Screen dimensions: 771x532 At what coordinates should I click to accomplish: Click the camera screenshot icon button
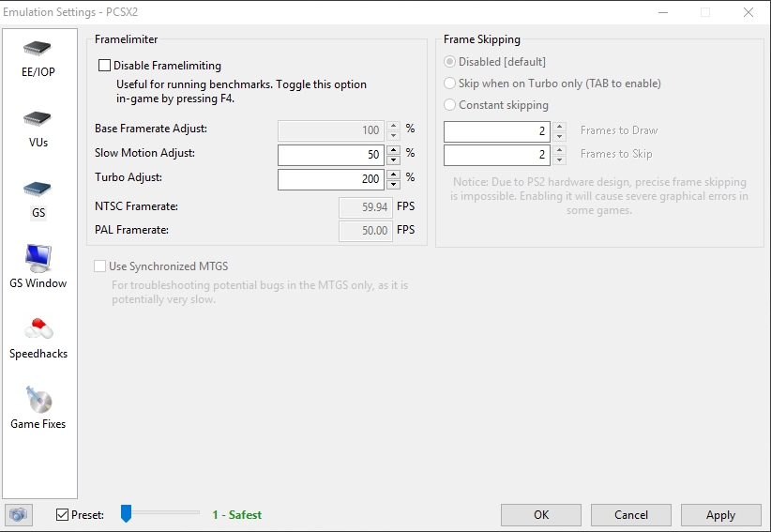tap(19, 515)
